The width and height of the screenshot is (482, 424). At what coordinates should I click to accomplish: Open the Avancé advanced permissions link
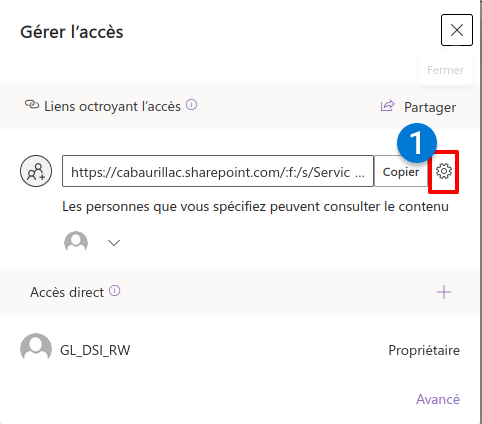pos(438,399)
